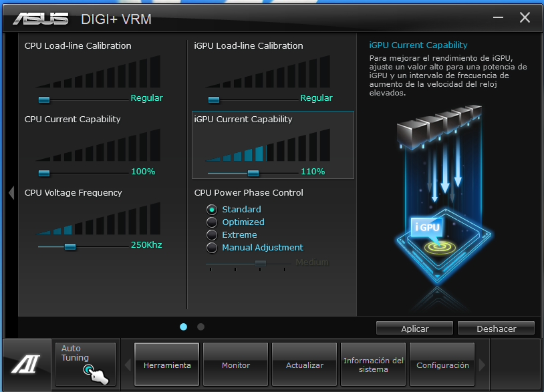Click the ASUS logo in title bar

[x=41, y=19]
